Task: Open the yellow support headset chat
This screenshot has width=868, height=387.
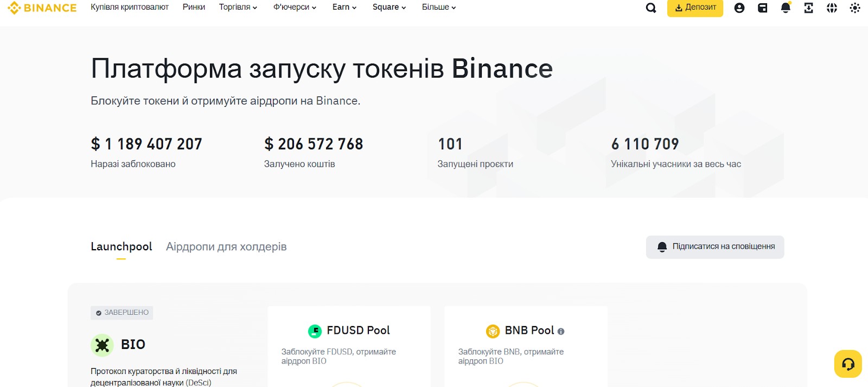Action: [848, 364]
